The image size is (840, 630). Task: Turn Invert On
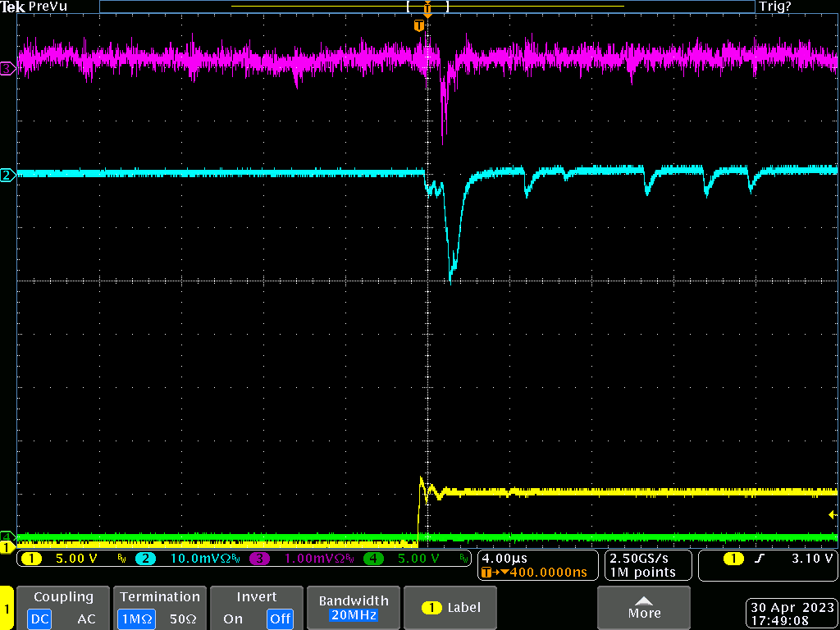[233, 619]
